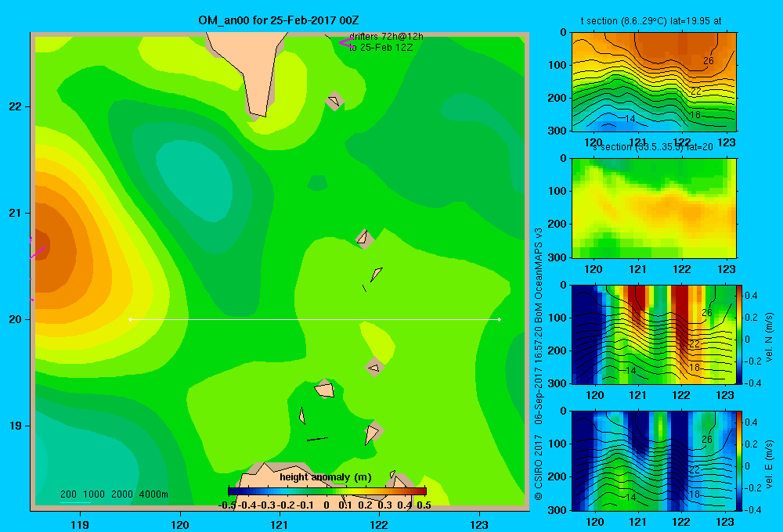
Task: Click the height anomaly colour bar
Action: click(327, 491)
